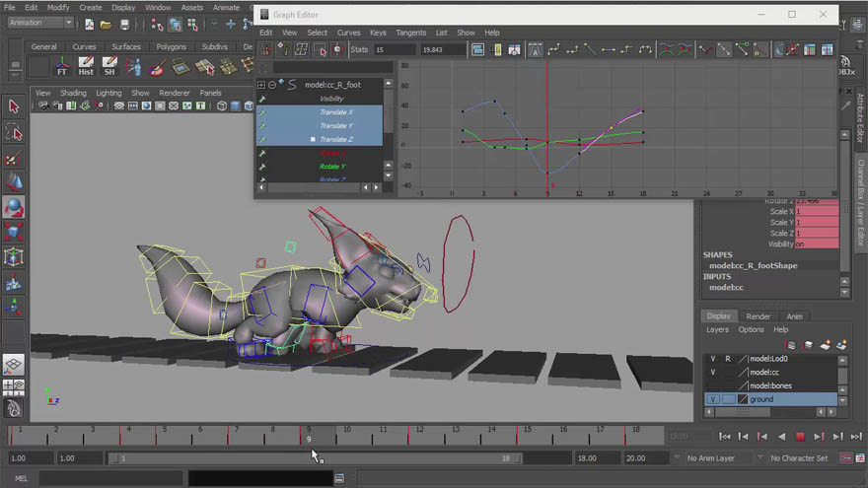The height and width of the screenshot is (488, 868).
Task: Toggle visibility V of model:cc layer
Action: pyautogui.click(x=713, y=373)
